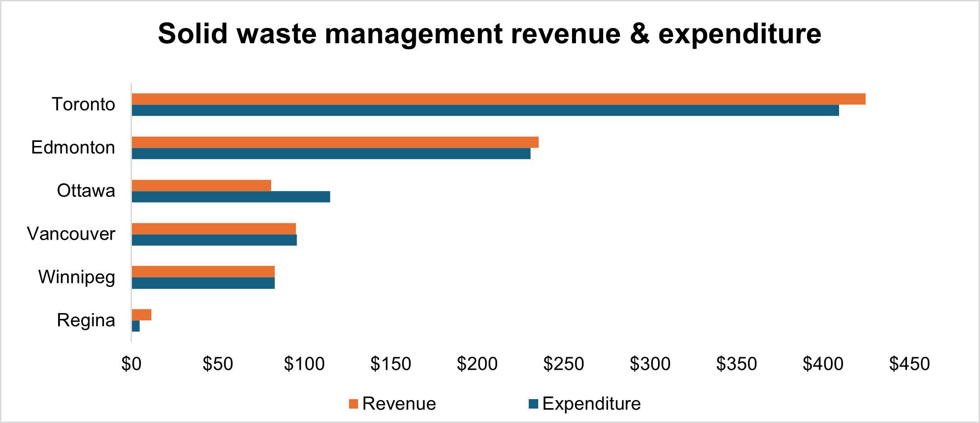Click the Toronto category label
This screenshot has width=980, height=423.
(84, 105)
